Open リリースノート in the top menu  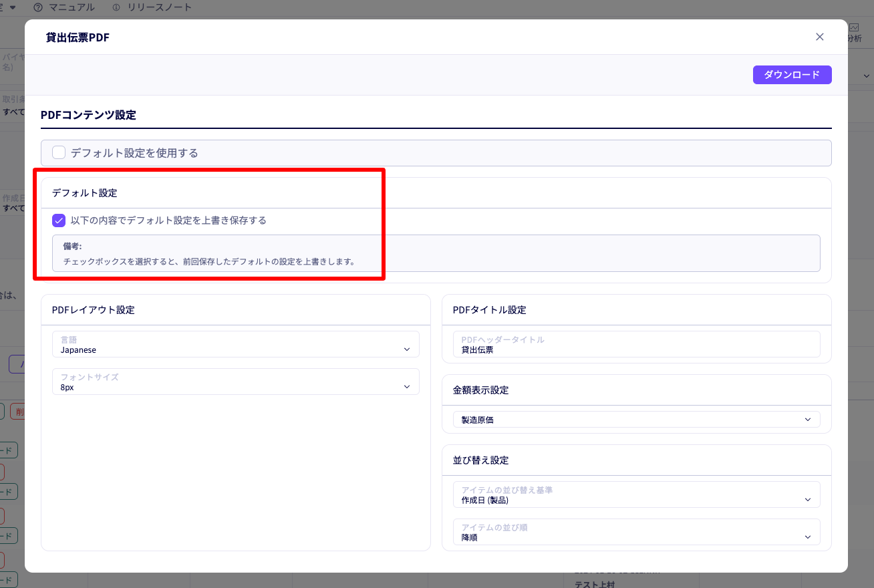click(x=159, y=7)
